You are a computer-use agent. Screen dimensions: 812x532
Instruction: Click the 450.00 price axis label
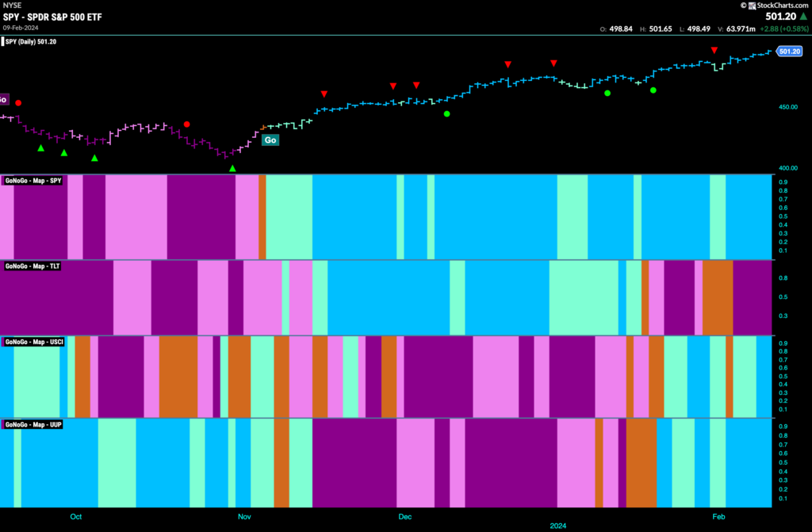tap(788, 107)
